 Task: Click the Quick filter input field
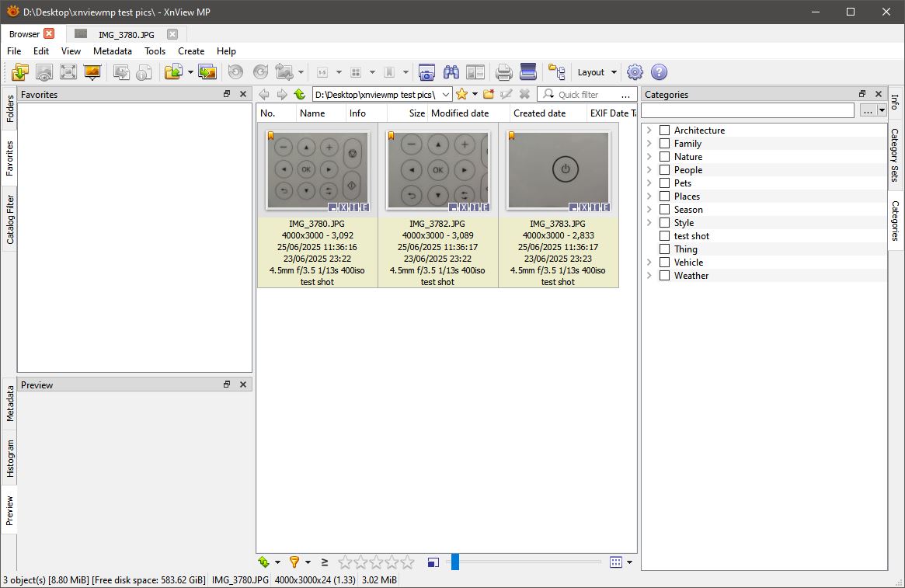pos(587,95)
